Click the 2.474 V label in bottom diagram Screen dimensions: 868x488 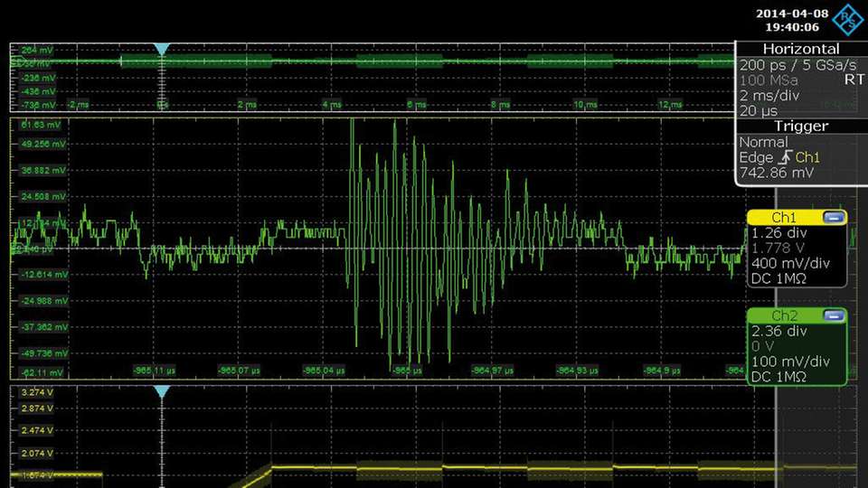point(37,430)
